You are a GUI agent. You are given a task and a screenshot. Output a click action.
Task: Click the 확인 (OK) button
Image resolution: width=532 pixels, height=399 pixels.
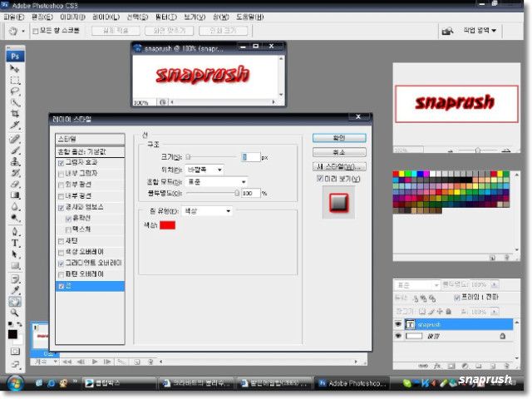pyautogui.click(x=339, y=138)
